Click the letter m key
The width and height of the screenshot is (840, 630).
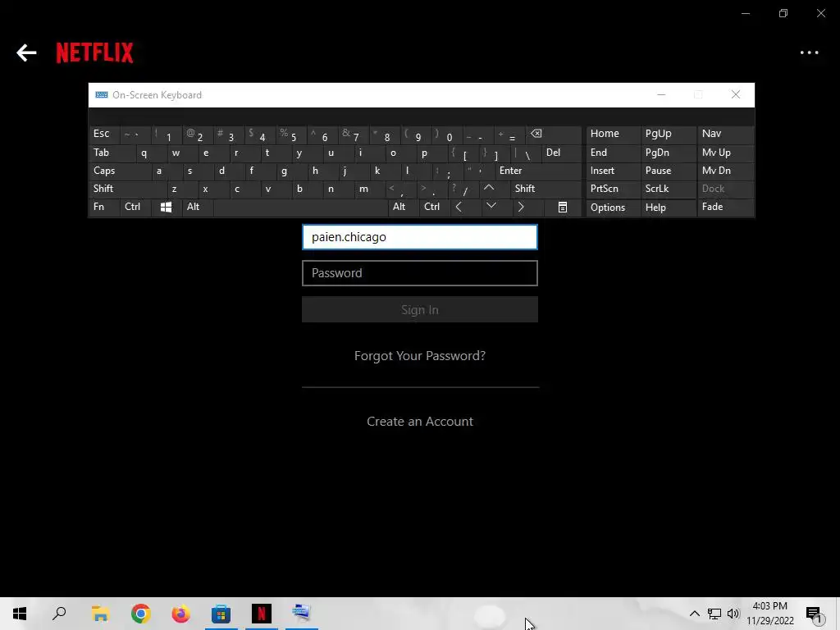pyautogui.click(x=370, y=189)
